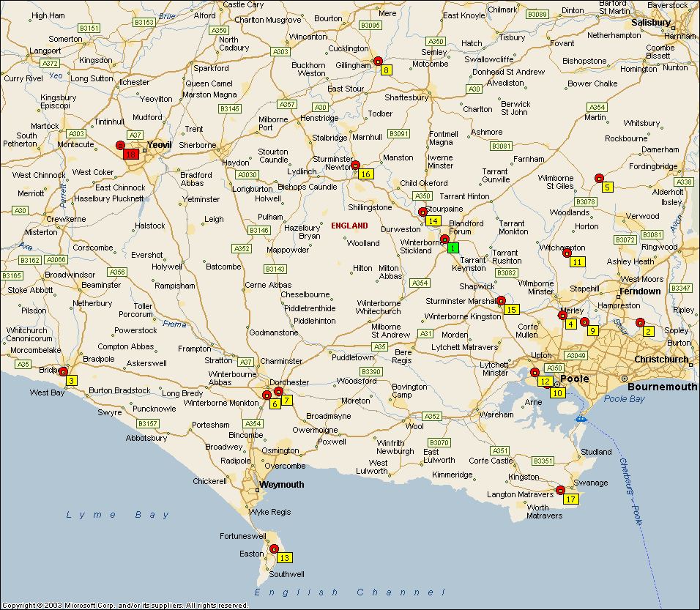Select the red marker 18 near Yeovil

click(x=131, y=155)
